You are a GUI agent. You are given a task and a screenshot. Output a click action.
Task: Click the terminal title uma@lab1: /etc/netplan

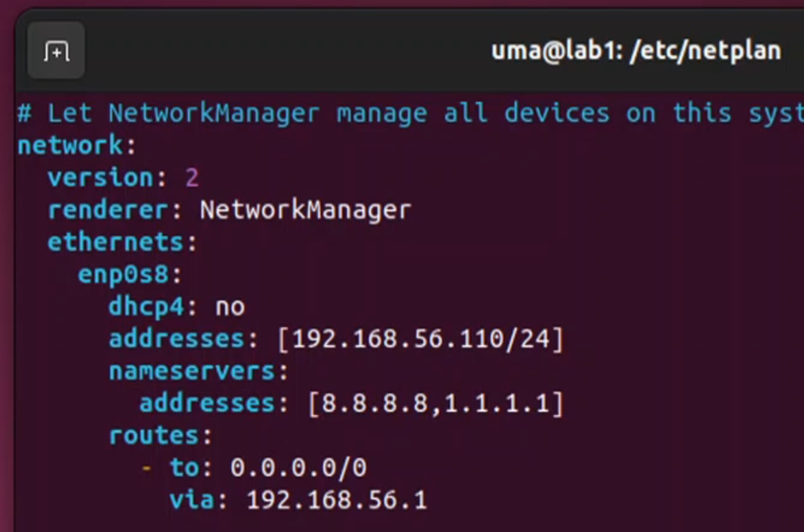click(x=636, y=51)
